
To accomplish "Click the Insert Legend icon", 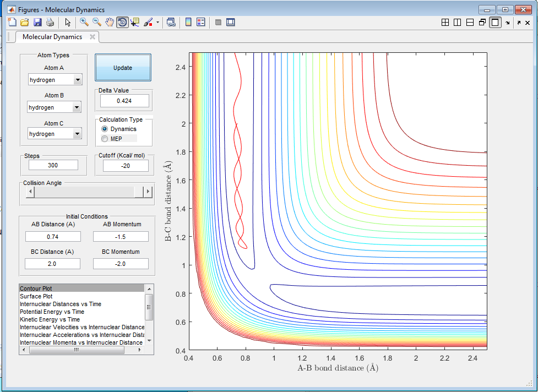I will (200, 22).
